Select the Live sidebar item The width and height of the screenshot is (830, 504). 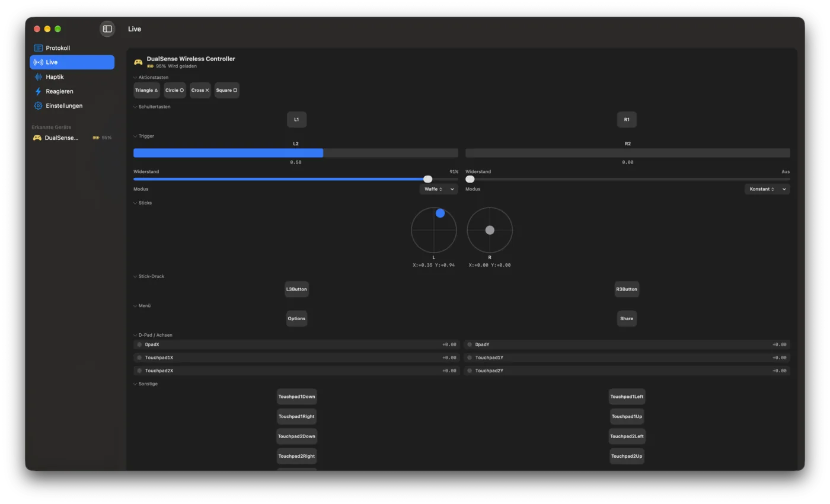coord(72,62)
